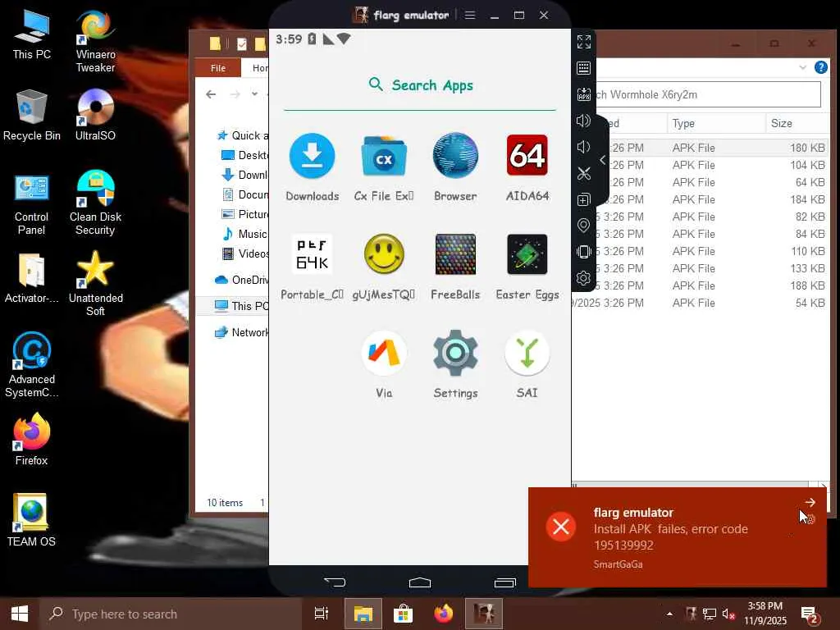Tap the Android recent apps button

505,582
